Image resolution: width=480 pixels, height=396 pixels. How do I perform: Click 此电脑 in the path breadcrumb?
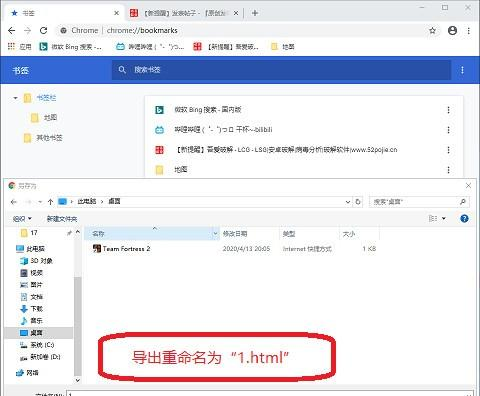coord(87,201)
